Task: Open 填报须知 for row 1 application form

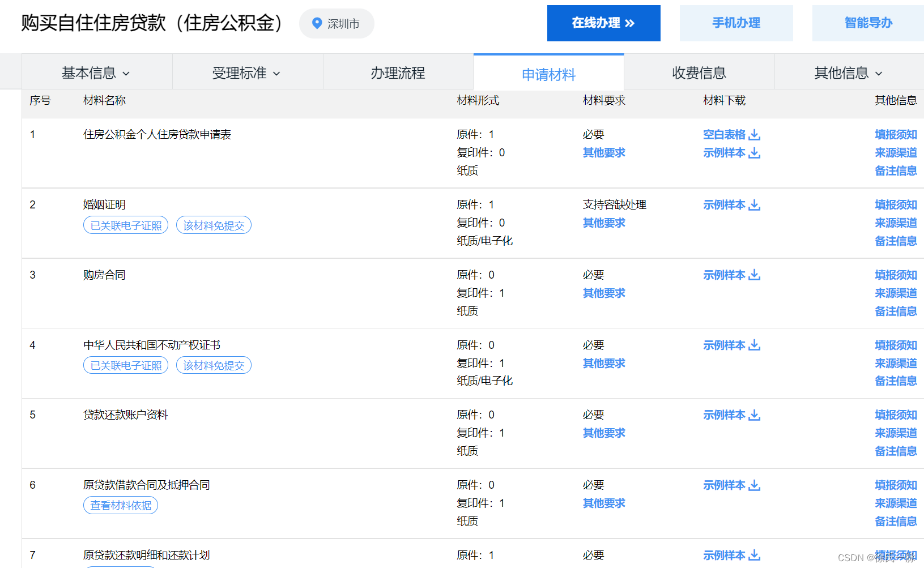Action: click(896, 135)
